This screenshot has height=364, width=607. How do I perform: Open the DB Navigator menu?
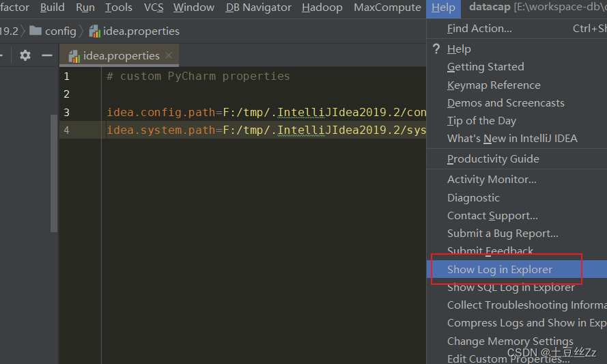258,8
